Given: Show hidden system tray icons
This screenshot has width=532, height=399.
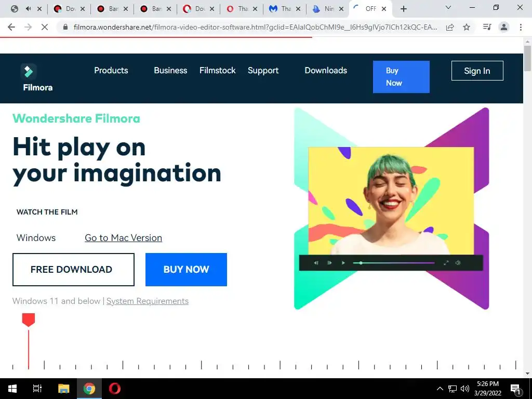Looking at the screenshot, I should click(440, 389).
